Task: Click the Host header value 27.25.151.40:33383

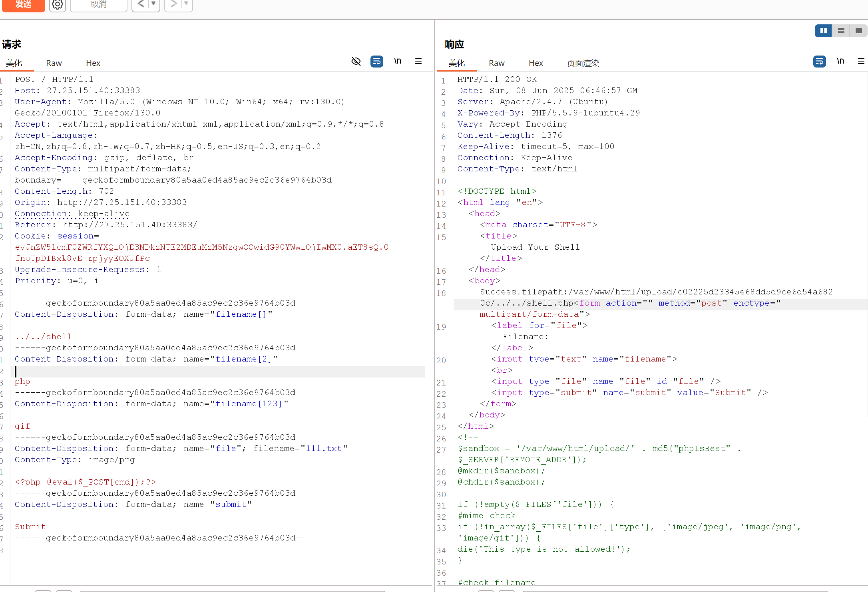Action: (x=94, y=91)
